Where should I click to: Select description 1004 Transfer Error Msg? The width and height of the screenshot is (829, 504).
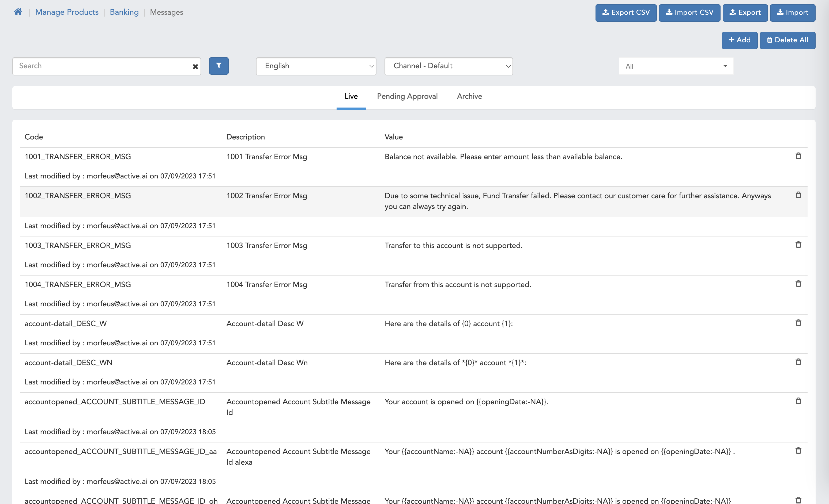266,284
